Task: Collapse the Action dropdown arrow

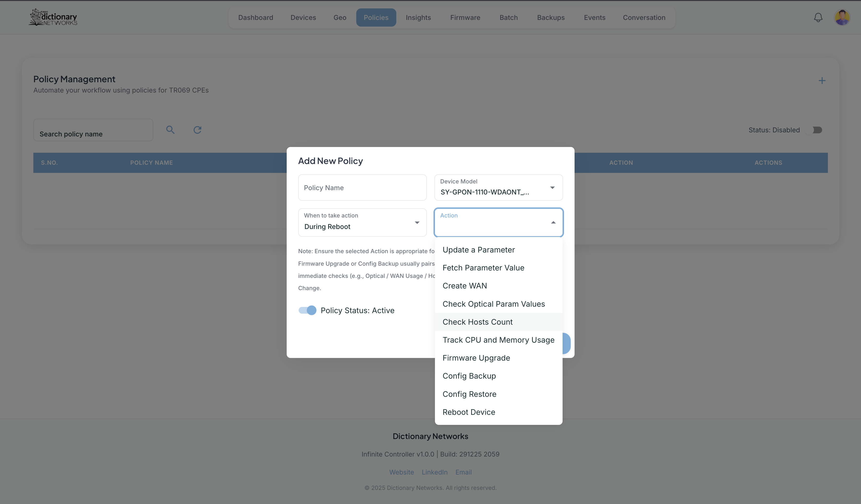Action: [553, 223]
